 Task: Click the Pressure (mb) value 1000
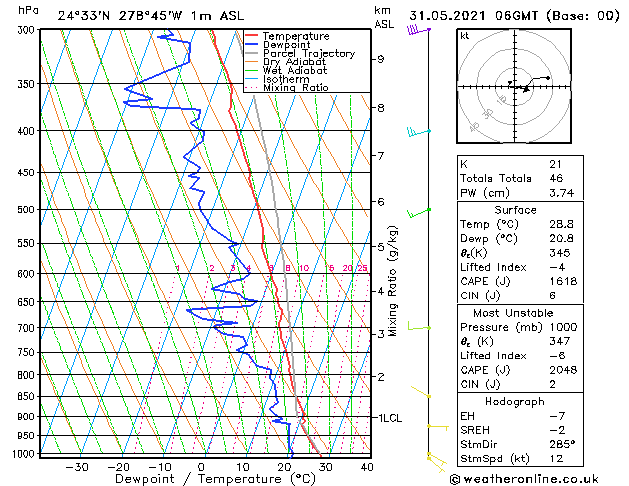point(563,327)
